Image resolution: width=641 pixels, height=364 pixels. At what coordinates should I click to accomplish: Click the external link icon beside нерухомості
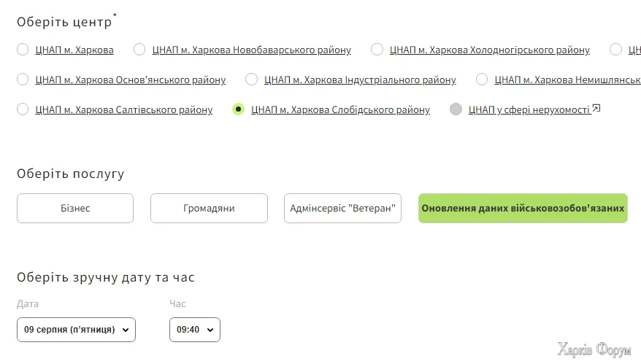(596, 109)
